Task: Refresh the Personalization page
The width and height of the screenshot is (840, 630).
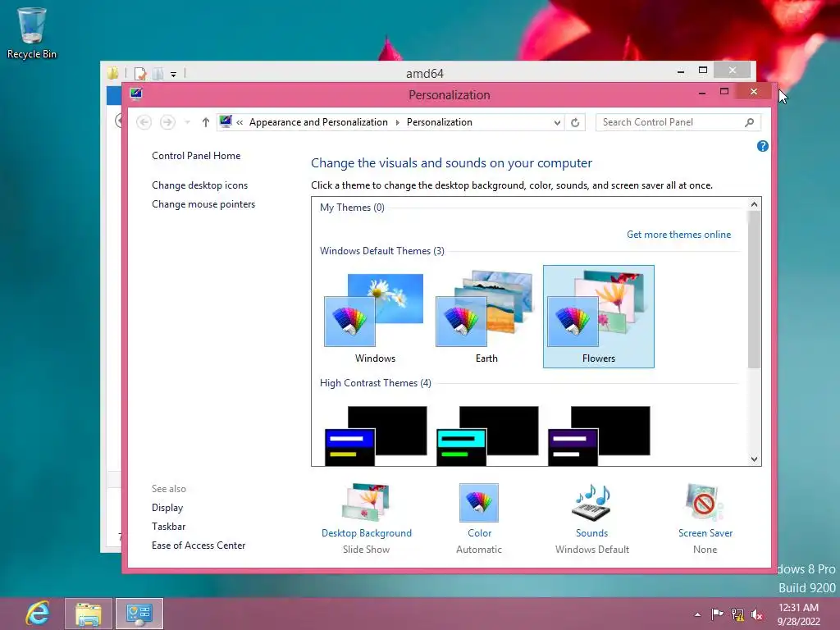Action: tap(575, 123)
